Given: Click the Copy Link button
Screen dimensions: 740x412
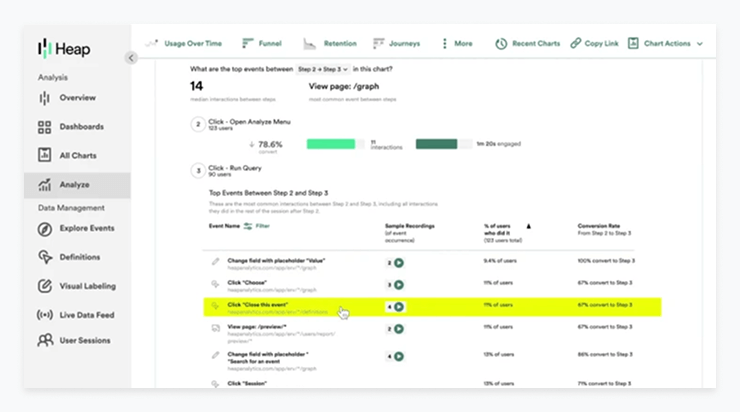Looking at the screenshot, I should [x=597, y=44].
